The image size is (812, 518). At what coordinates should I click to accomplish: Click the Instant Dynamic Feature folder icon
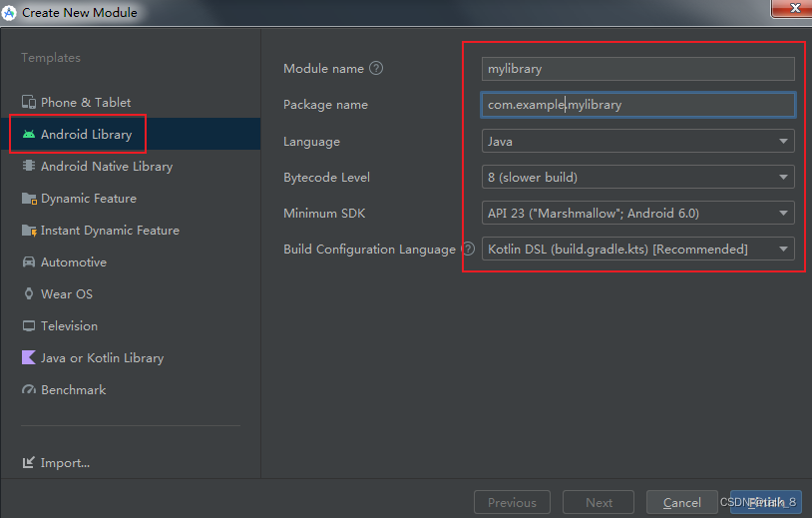tap(29, 230)
